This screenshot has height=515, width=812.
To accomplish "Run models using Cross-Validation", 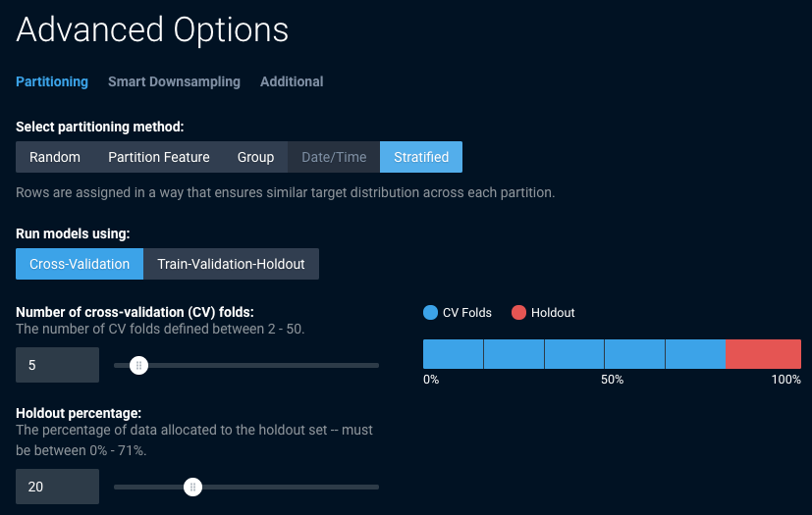I will (x=80, y=264).
